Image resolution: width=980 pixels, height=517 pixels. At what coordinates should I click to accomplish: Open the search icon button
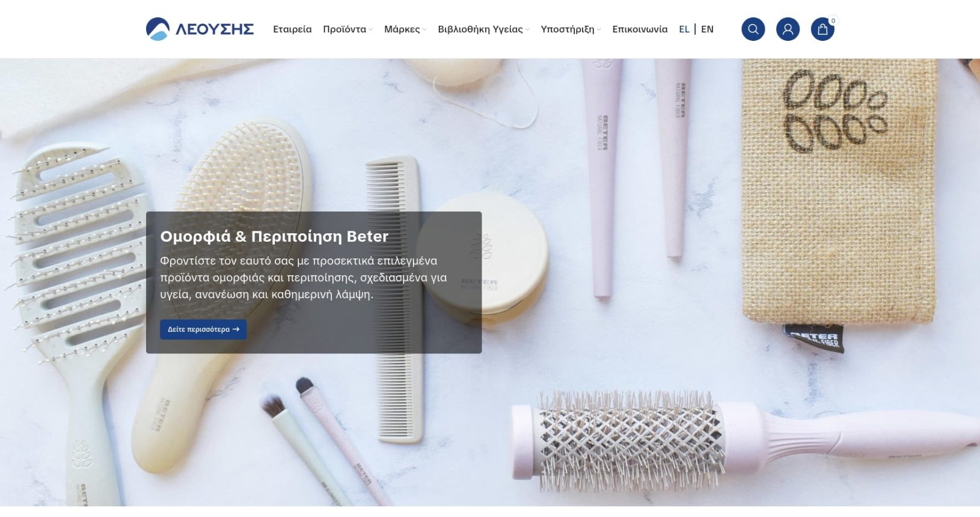(753, 29)
